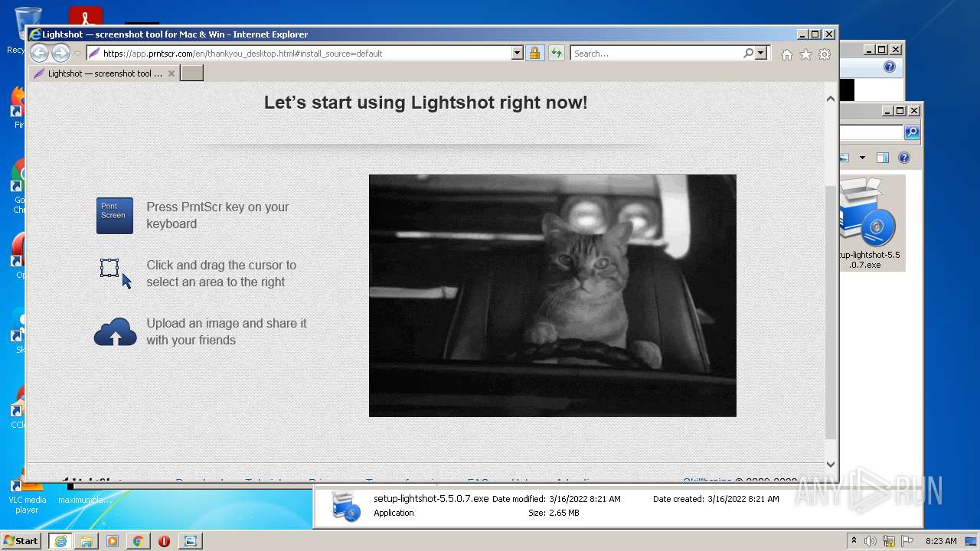Click Internet Explorer taskbar icon

click(x=60, y=541)
